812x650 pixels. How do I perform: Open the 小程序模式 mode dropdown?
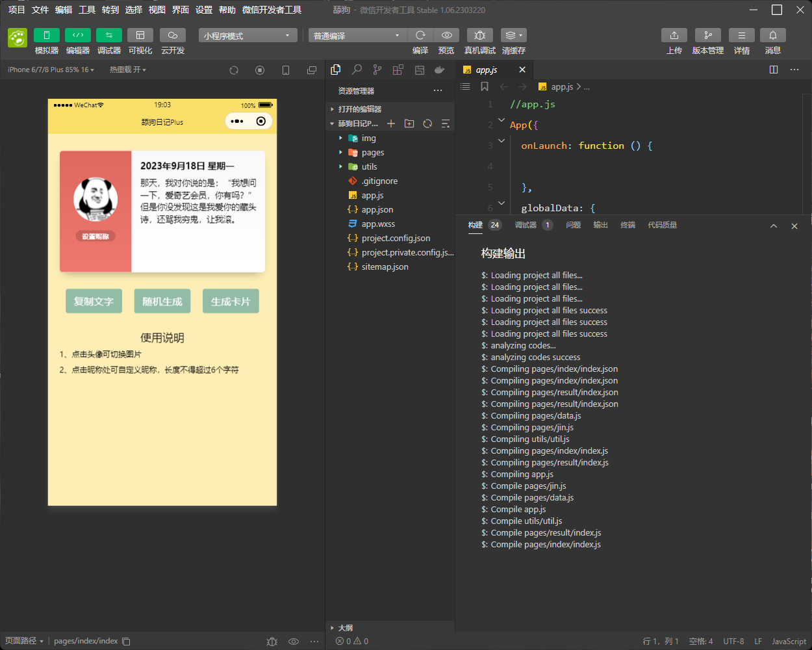tap(248, 35)
